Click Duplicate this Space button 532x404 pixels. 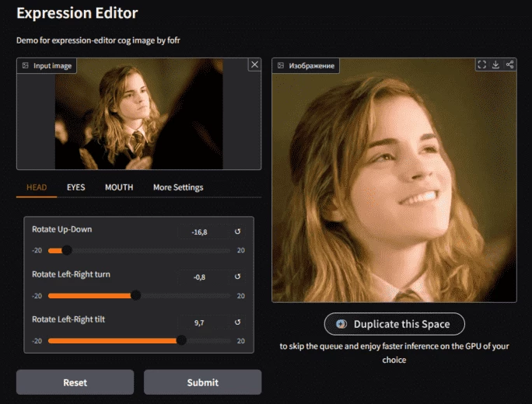pos(394,324)
